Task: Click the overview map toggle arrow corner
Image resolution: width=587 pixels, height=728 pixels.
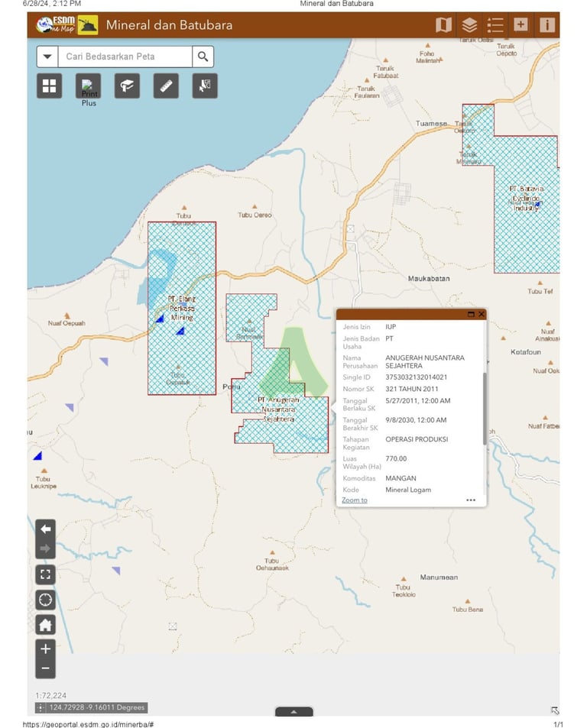Action: click(554, 710)
